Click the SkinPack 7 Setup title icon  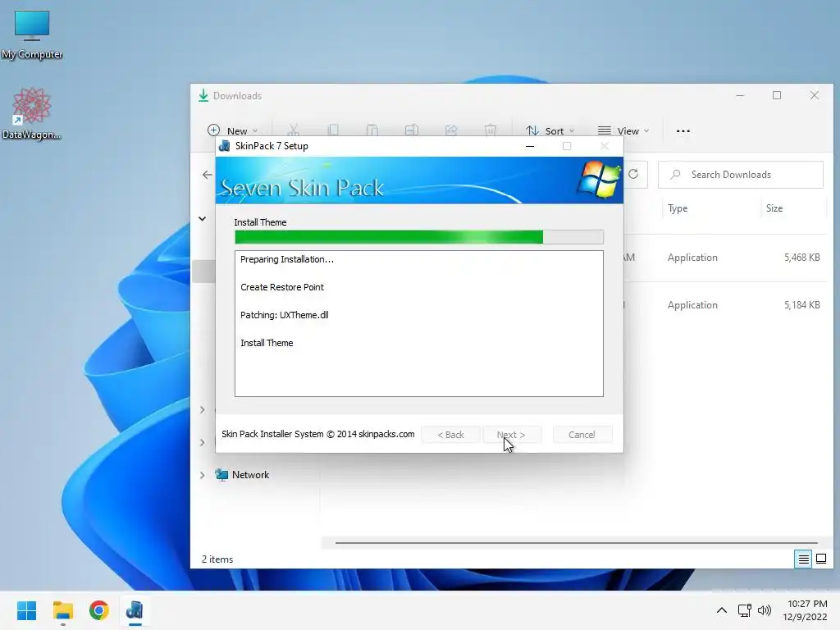coord(225,146)
